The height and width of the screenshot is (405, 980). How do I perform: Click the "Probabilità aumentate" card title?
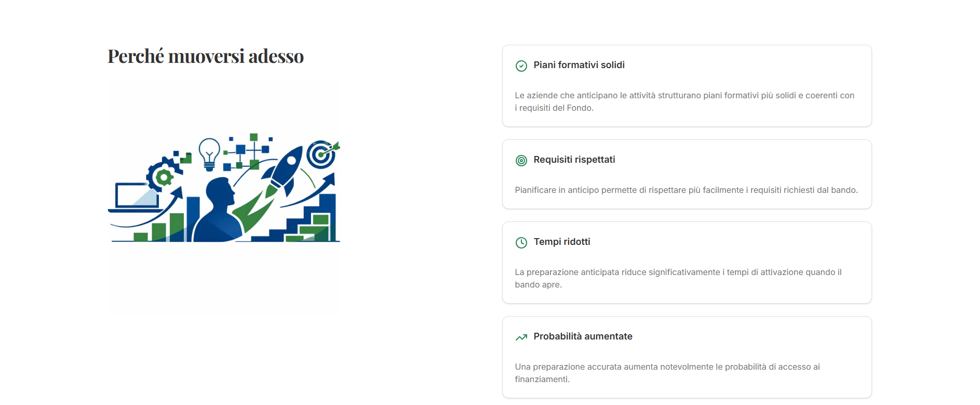point(583,336)
